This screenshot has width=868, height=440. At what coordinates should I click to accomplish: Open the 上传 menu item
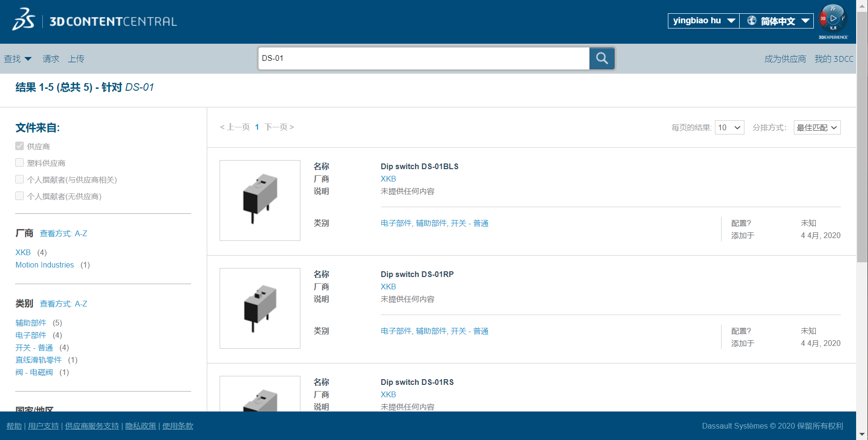pyautogui.click(x=76, y=59)
